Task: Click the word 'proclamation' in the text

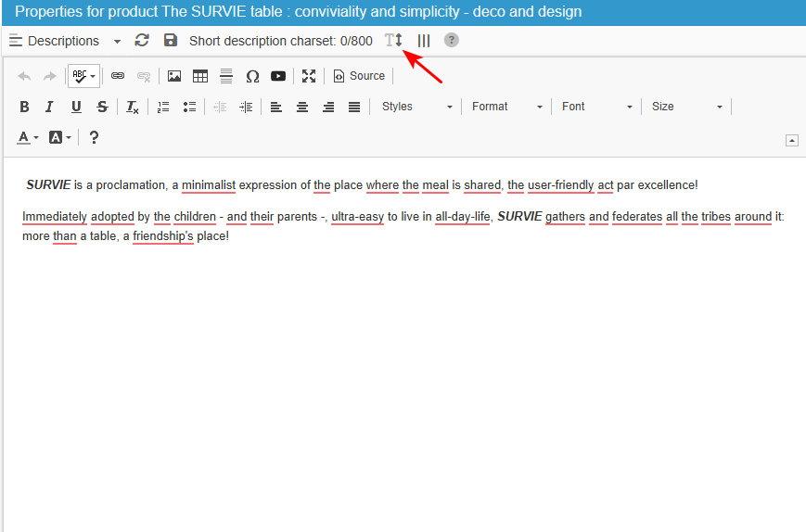Action: tap(131, 185)
